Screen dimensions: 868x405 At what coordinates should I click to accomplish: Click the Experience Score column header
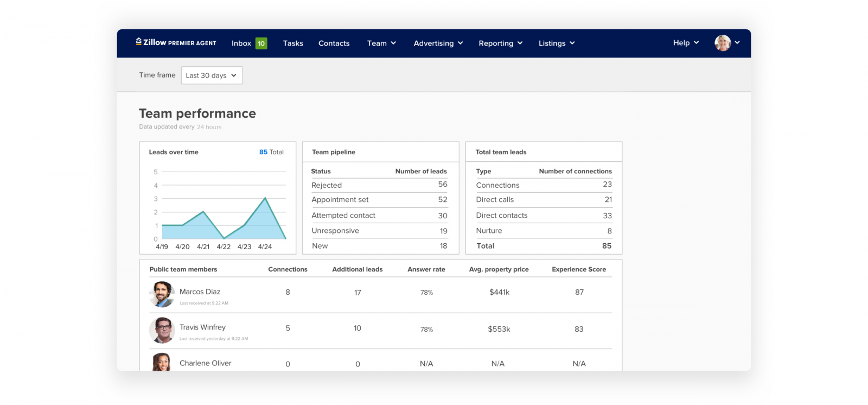tap(579, 269)
